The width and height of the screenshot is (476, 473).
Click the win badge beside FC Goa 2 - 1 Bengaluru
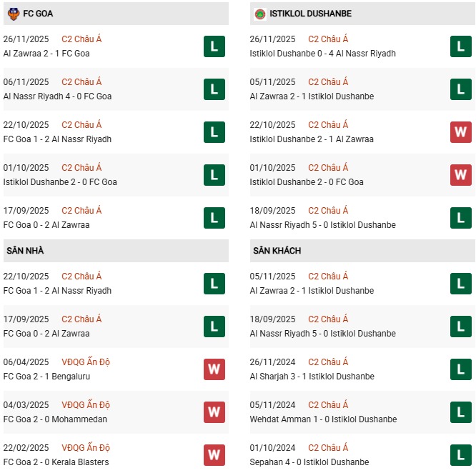[x=214, y=369]
